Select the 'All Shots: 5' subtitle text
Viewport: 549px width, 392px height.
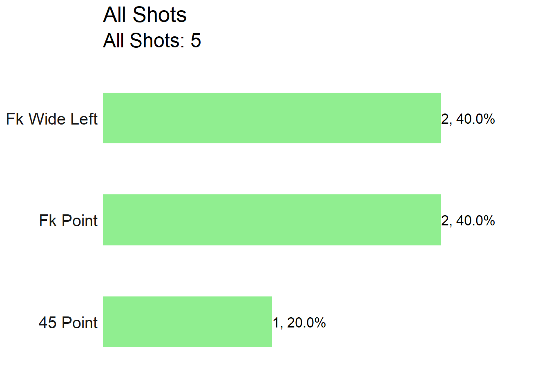[x=152, y=40]
